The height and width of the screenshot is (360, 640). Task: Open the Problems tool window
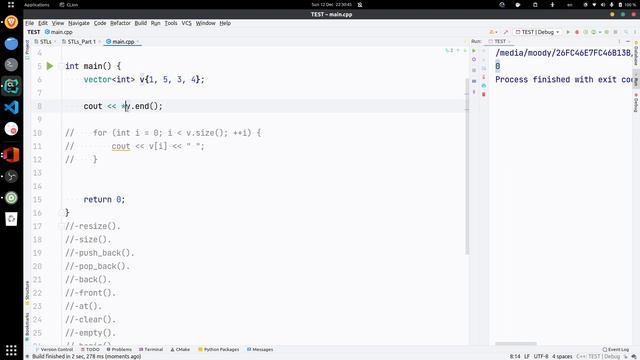(119, 349)
